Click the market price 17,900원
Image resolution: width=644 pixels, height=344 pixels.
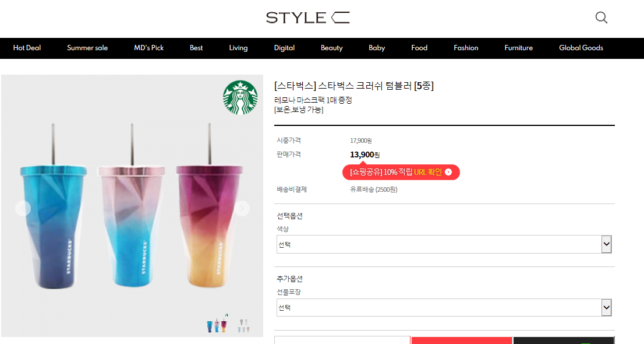(361, 141)
